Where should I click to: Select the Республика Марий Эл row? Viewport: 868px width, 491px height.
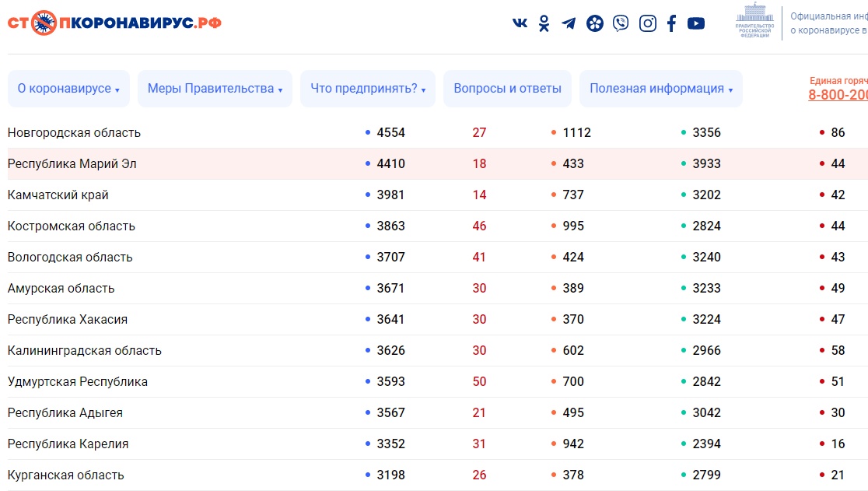[72, 164]
